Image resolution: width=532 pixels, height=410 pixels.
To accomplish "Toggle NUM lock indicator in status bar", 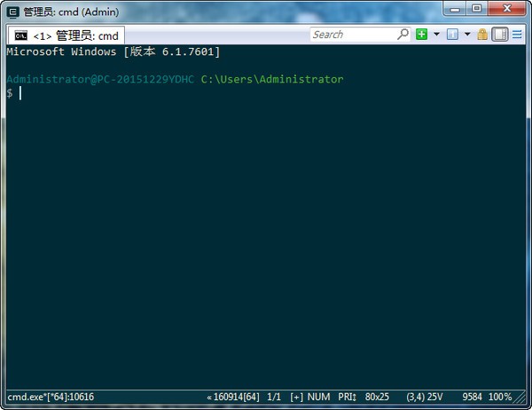I will tap(318, 397).
